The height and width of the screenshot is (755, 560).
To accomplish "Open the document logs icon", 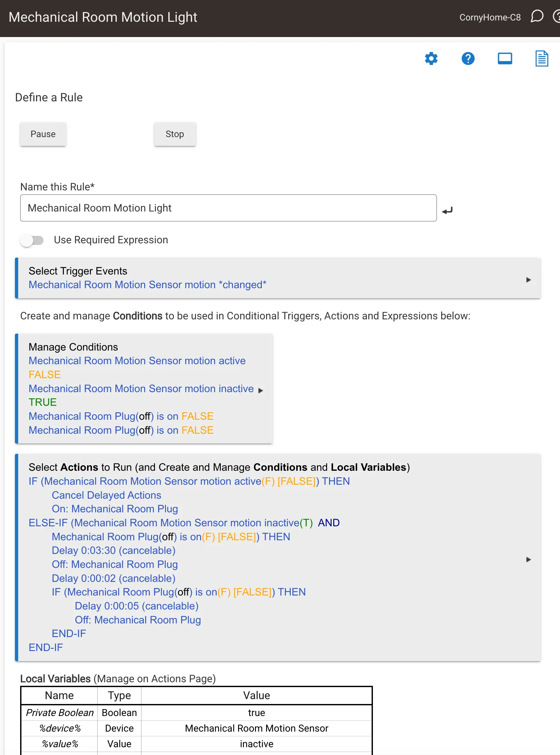I will pos(541,59).
